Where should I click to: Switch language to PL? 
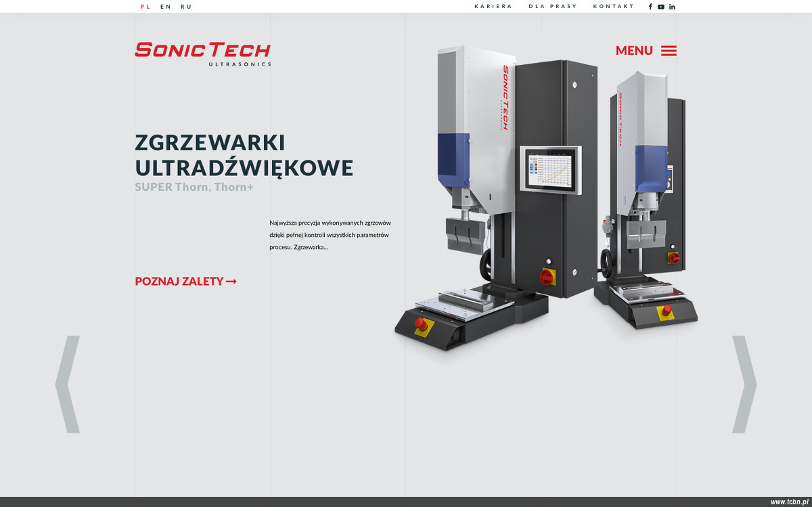(145, 7)
